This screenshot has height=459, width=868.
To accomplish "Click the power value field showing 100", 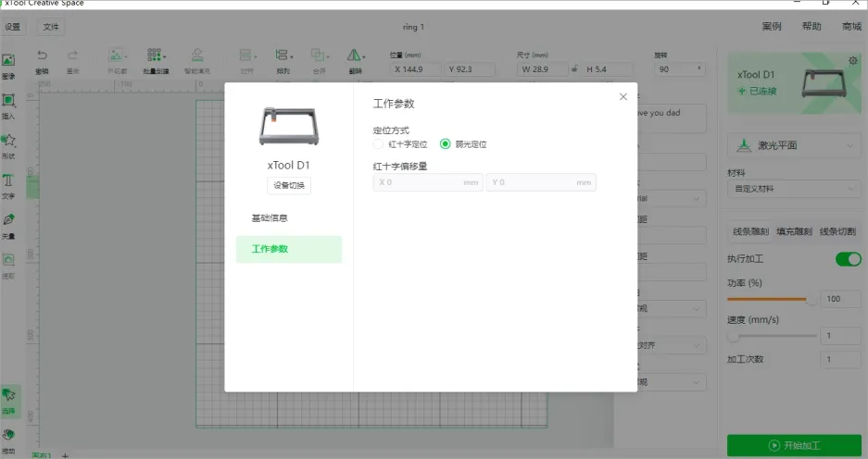I will pos(840,299).
